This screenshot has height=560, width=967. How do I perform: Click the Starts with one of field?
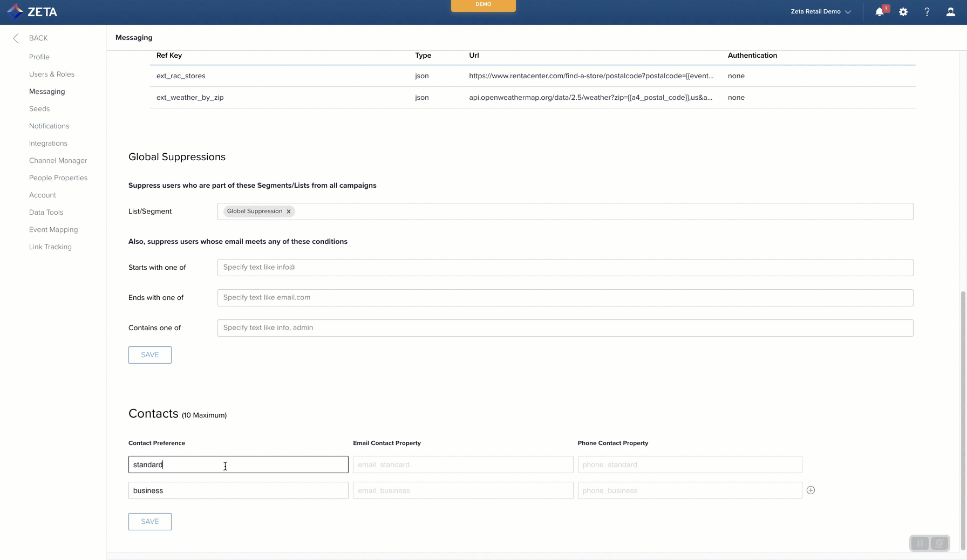tap(565, 268)
